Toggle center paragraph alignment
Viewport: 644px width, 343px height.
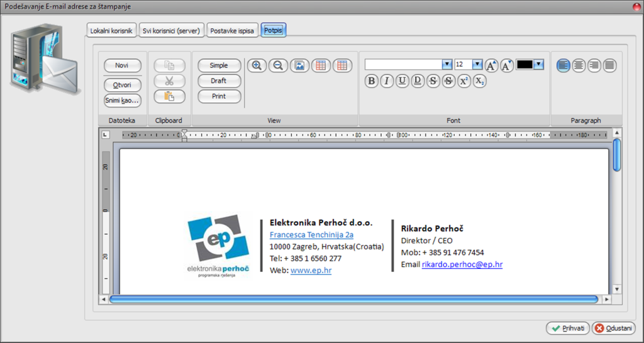(x=579, y=65)
